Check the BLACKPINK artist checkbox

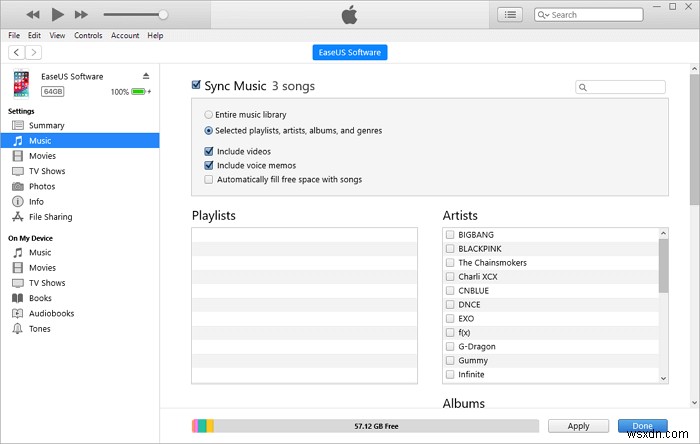(450, 249)
